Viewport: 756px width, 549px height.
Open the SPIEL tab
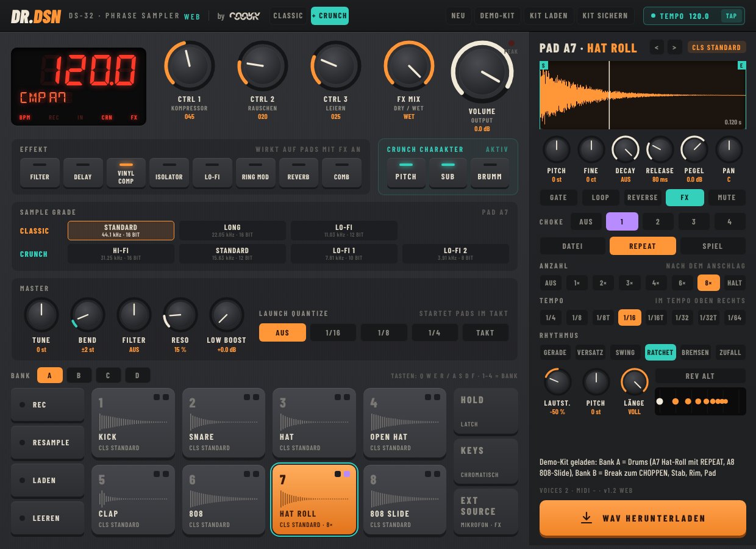(713, 246)
